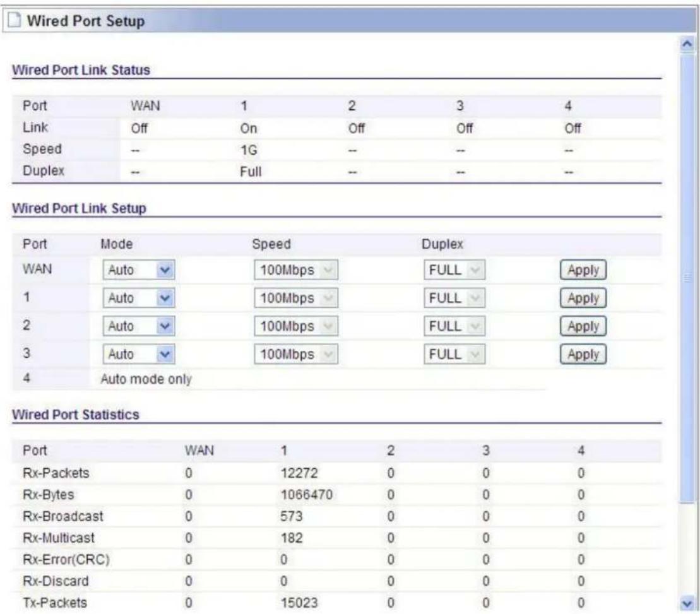
Task: Click the scrollbar up arrow
Action: [x=687, y=44]
